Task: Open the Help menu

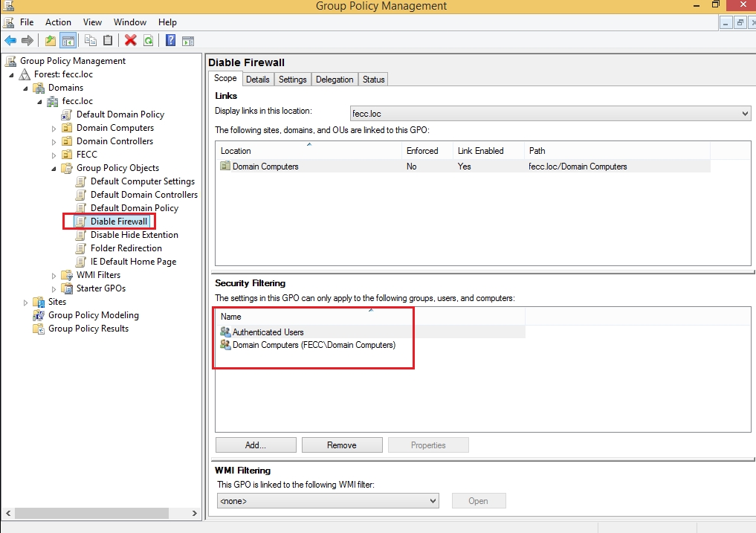Action: 167,22
